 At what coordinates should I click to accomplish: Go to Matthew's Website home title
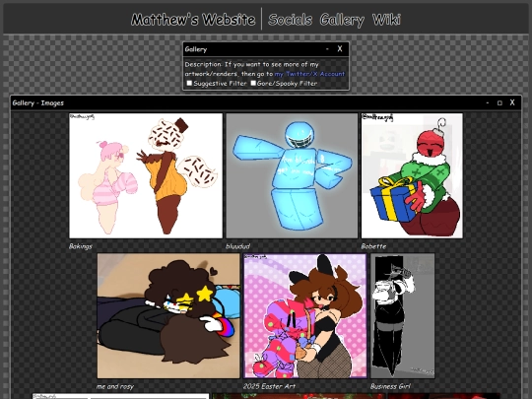tap(193, 20)
